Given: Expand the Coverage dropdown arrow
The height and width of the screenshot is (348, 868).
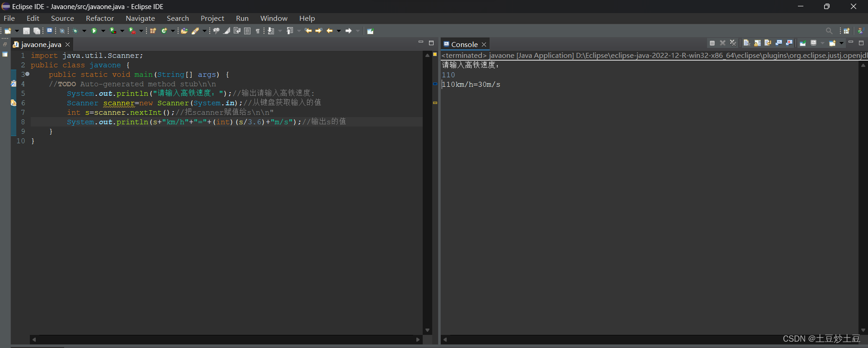Looking at the screenshot, I should click(x=122, y=31).
